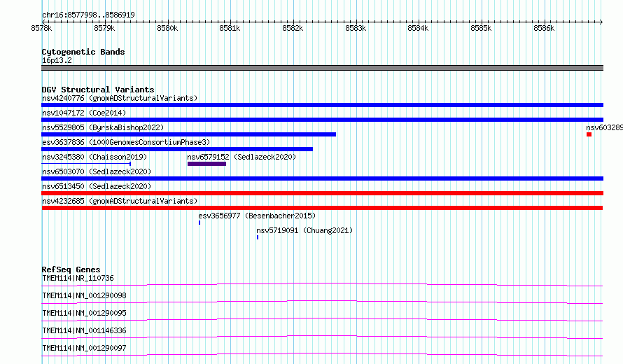Open variant nsv6579152 (Sedlazeck2020) label
Viewport: 623px width, 364px height.
[x=241, y=157]
